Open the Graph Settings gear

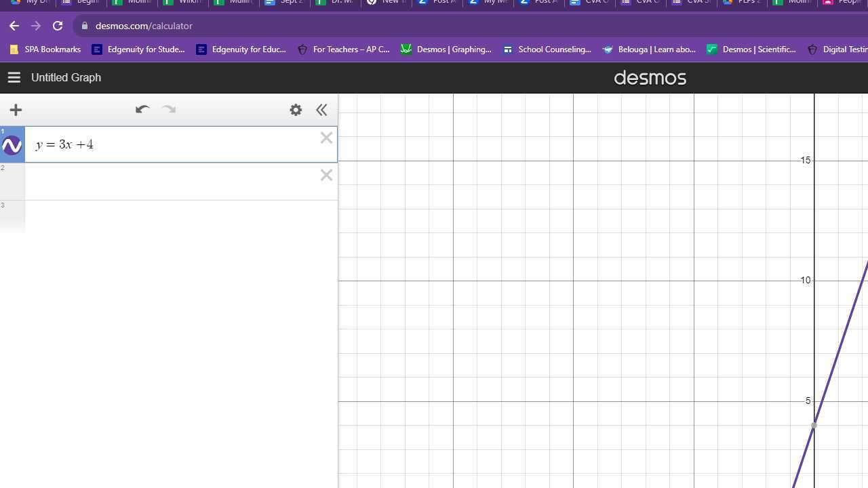pos(296,110)
